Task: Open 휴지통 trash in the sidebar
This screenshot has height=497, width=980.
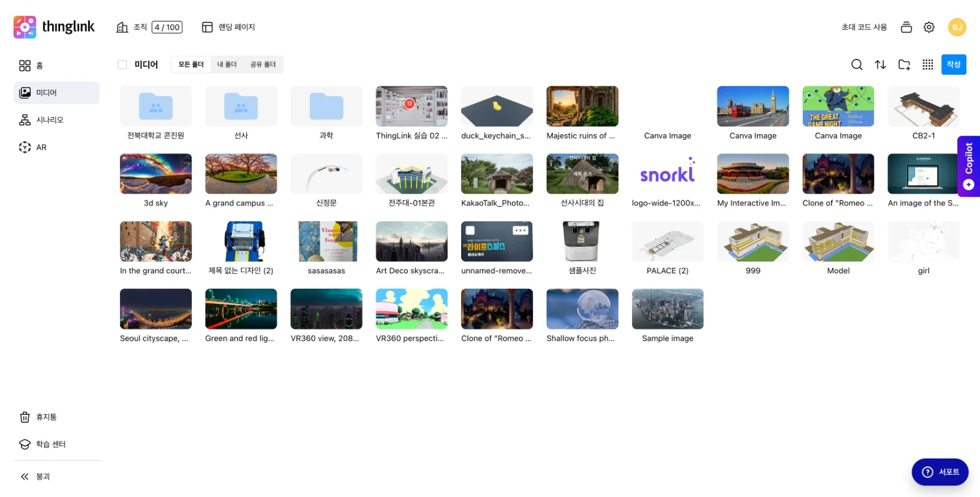Action: [x=56, y=417]
